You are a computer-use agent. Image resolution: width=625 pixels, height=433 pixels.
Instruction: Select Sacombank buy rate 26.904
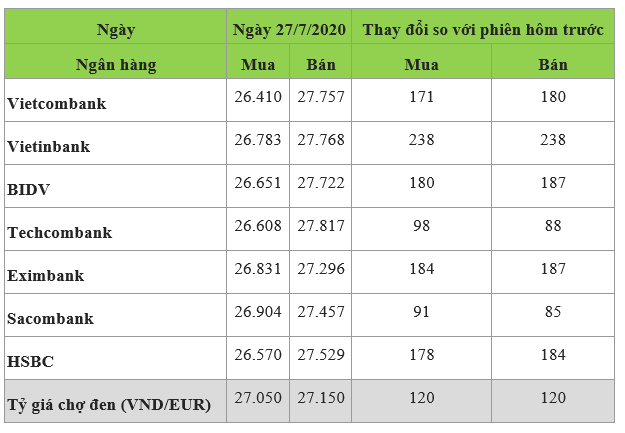[x=258, y=311]
